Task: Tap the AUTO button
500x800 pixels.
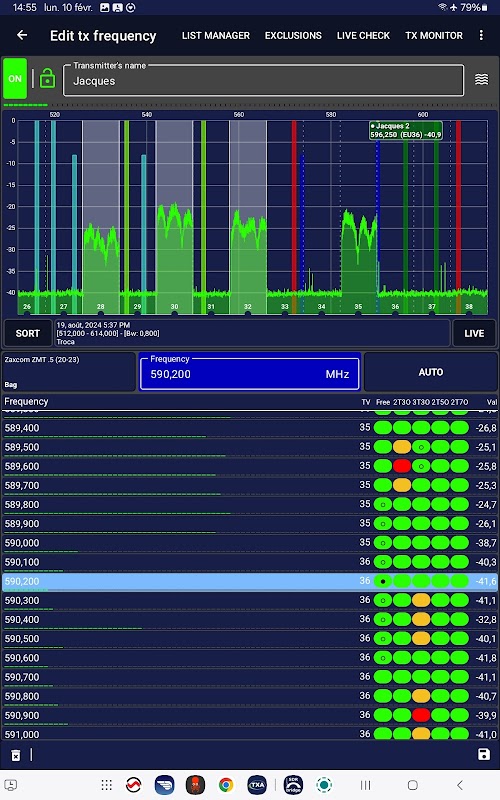Action: click(431, 372)
